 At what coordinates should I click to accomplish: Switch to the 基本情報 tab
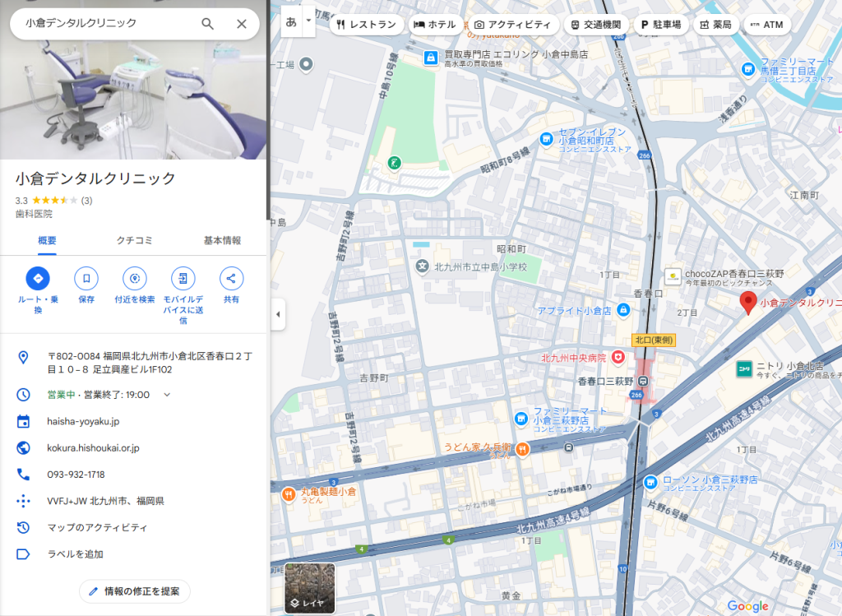click(x=222, y=240)
